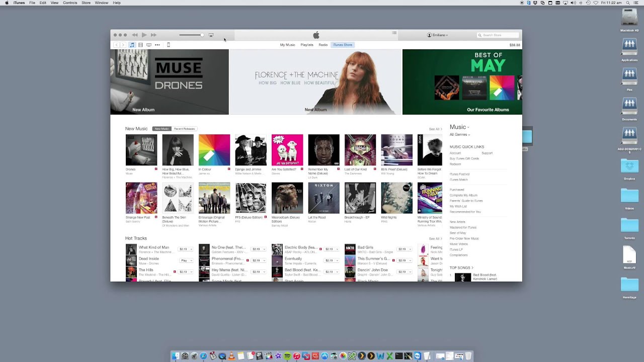Go back with the store back arrow

(x=116, y=45)
